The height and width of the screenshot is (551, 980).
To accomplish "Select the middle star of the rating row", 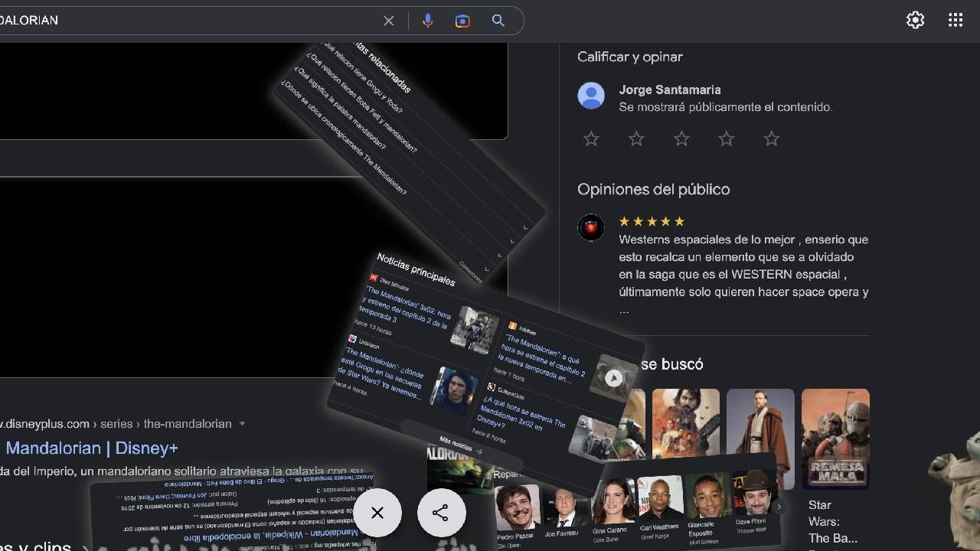I will click(x=681, y=139).
